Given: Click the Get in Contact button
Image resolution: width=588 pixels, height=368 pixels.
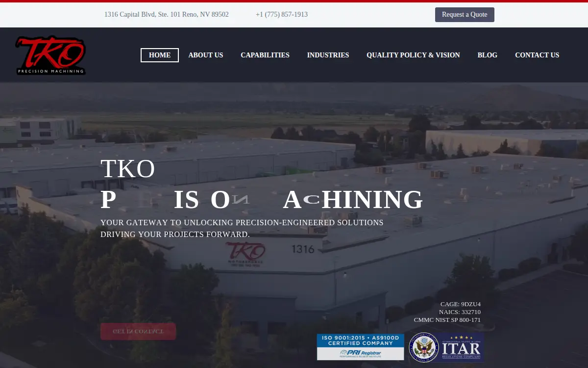Looking at the screenshot, I should point(138,331).
